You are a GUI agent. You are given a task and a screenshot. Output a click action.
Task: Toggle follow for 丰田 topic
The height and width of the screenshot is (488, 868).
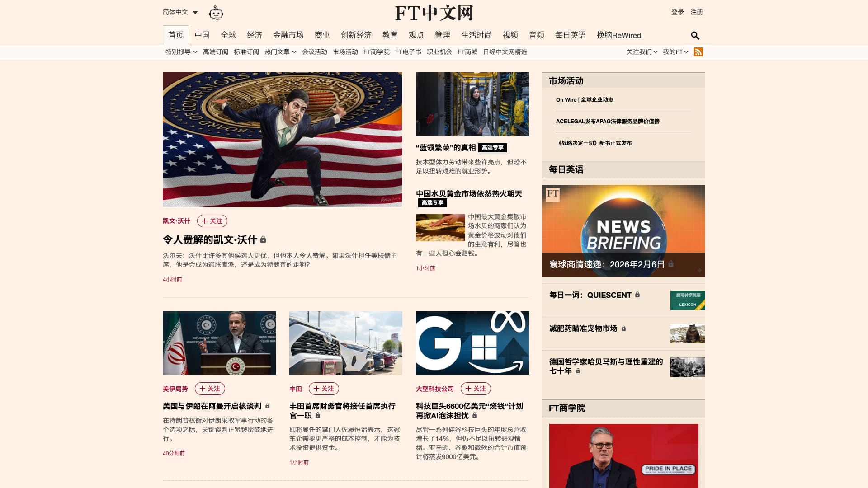[324, 389]
